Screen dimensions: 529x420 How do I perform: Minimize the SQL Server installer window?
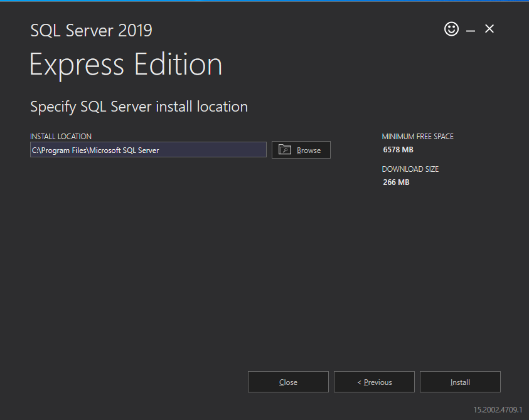(470, 31)
